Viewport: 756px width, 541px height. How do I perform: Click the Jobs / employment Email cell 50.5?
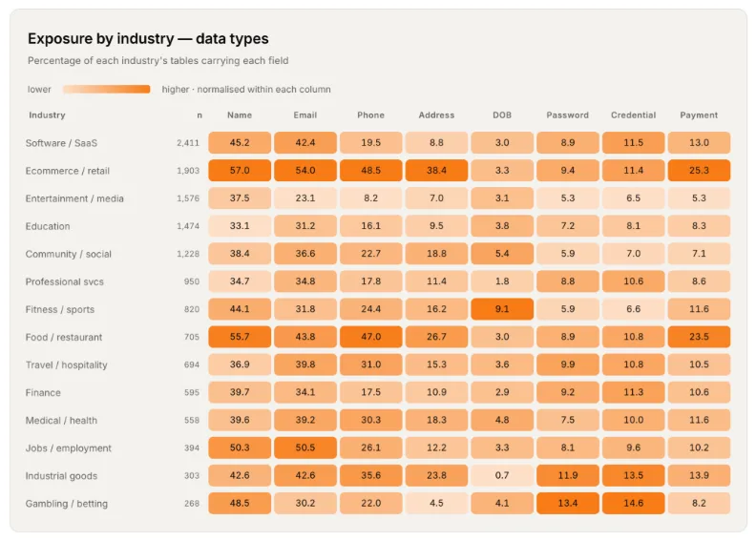pos(305,448)
